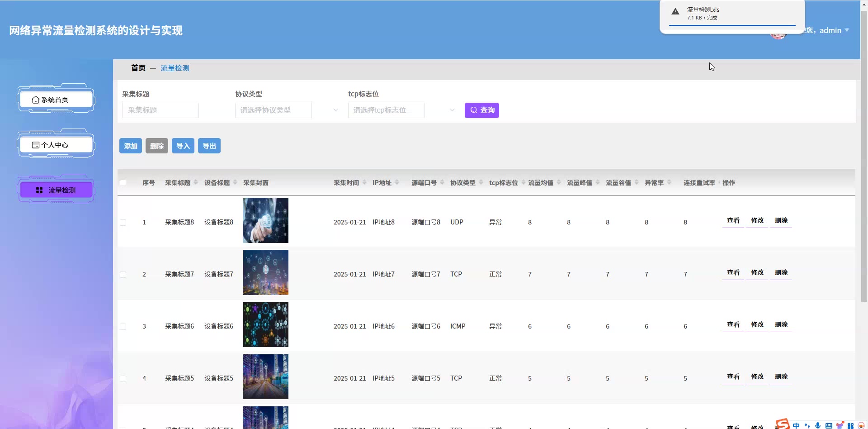This screenshot has height=429, width=868.
Task: Click the home icon in 系统首页 menu
Action: [36, 100]
